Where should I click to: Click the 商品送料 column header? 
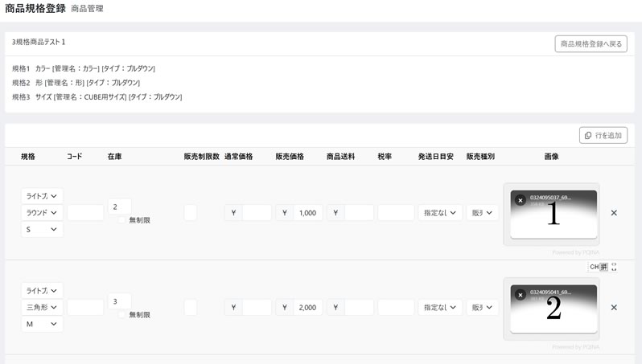coord(340,156)
